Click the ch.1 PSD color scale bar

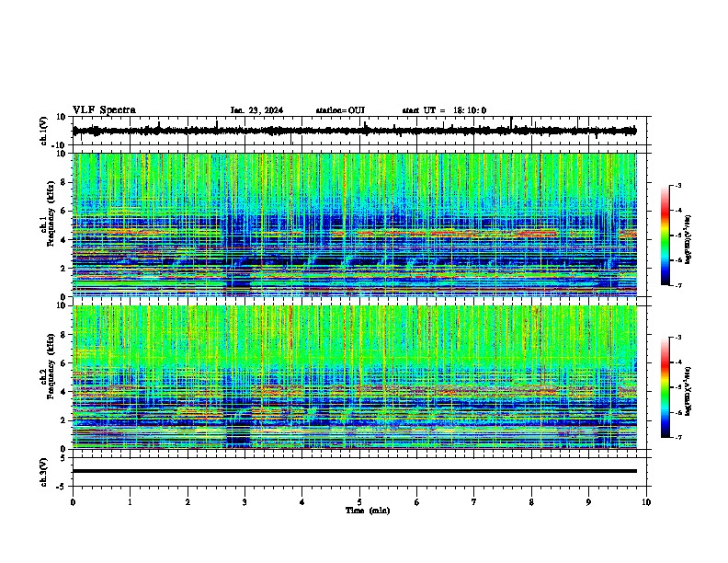tap(665, 236)
